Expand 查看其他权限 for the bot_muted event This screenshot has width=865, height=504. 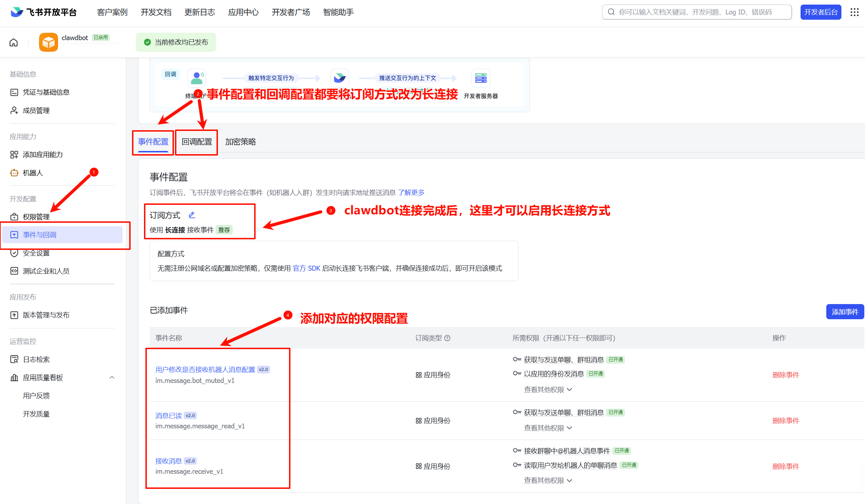[548, 389]
